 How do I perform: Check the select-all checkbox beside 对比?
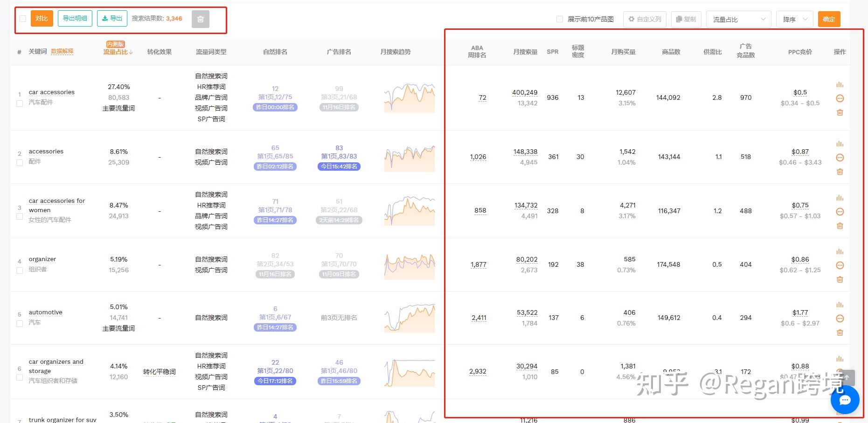[x=23, y=19]
